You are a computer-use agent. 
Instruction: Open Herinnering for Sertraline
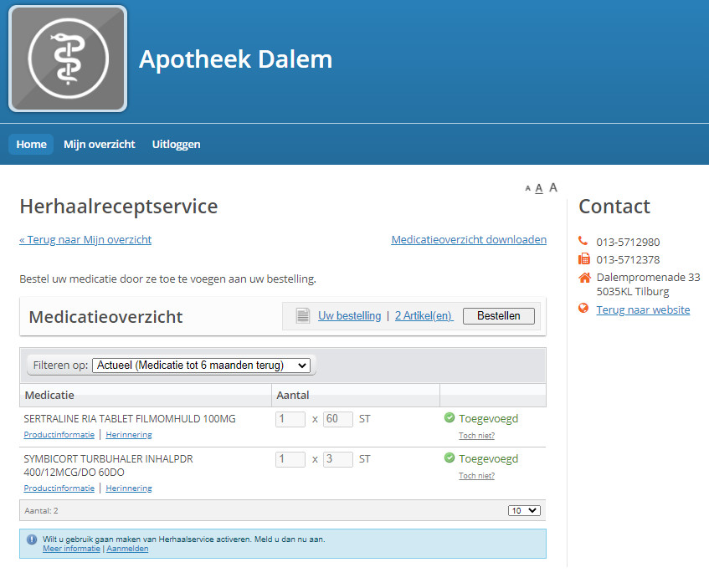tap(129, 435)
